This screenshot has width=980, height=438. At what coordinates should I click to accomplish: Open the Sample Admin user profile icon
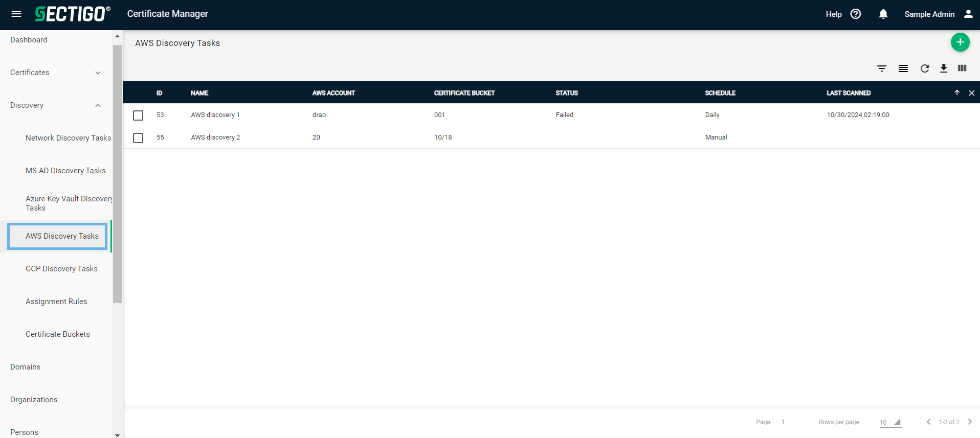(968, 14)
